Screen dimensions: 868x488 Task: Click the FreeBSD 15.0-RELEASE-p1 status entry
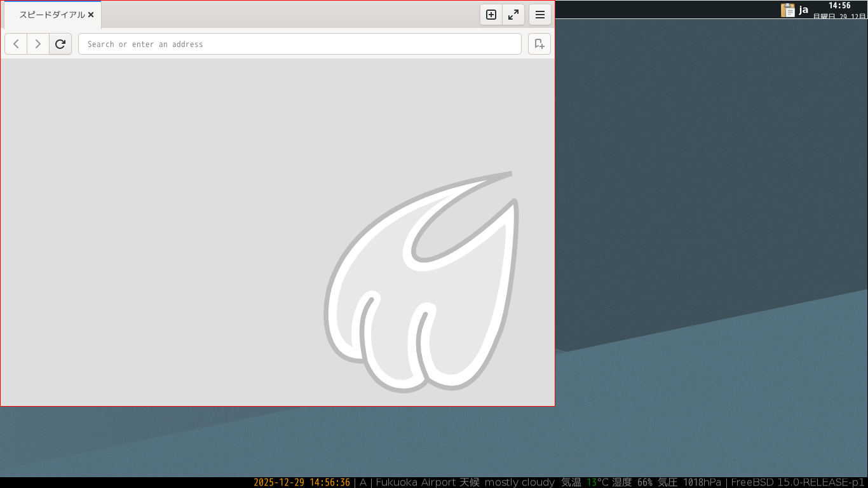coord(798,482)
